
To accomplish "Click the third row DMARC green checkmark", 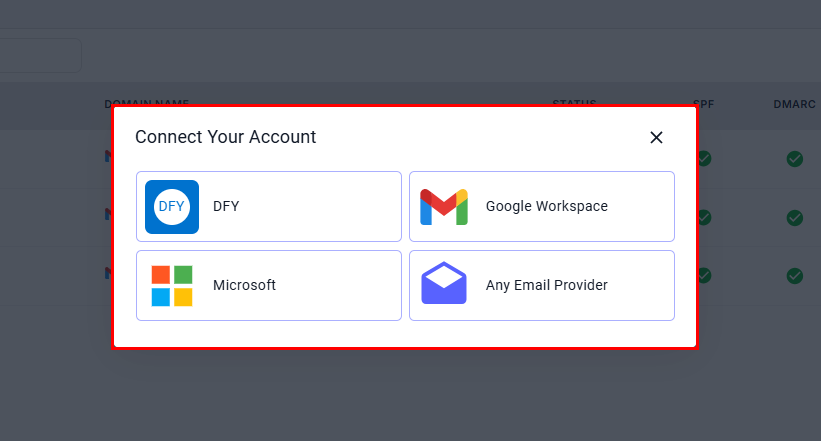I will [x=795, y=275].
